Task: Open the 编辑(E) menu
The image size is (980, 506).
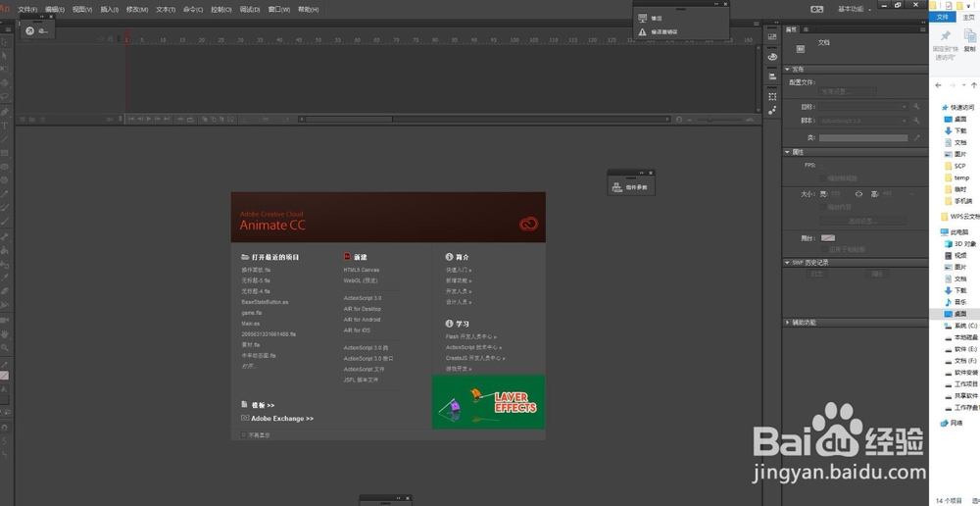Action: pyautogui.click(x=55, y=10)
